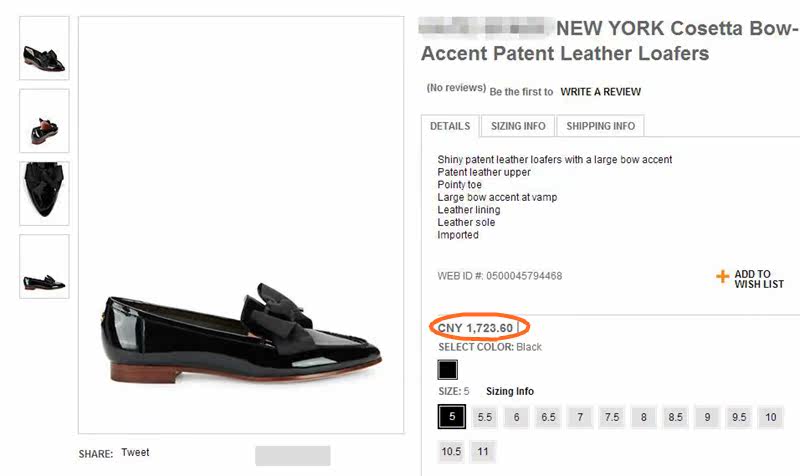800x476 pixels.
Task: View third thumbnail showing bow close-up
Action: tap(44, 193)
